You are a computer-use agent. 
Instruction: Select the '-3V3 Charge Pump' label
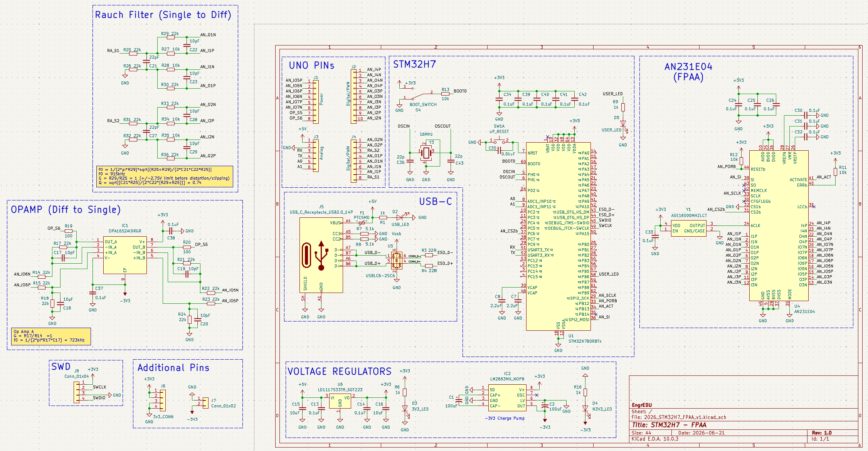click(x=505, y=418)
